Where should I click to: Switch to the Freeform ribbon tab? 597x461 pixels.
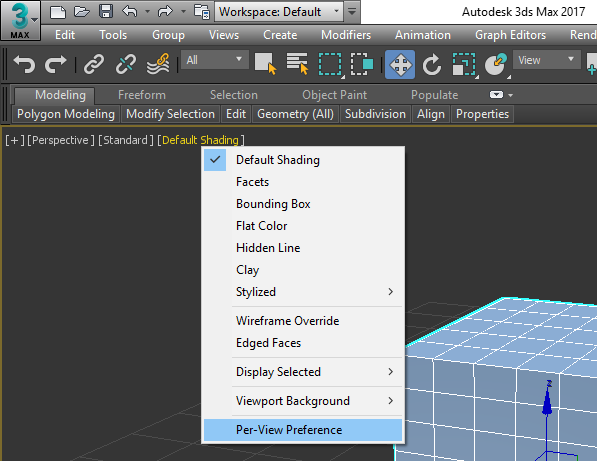(142, 95)
